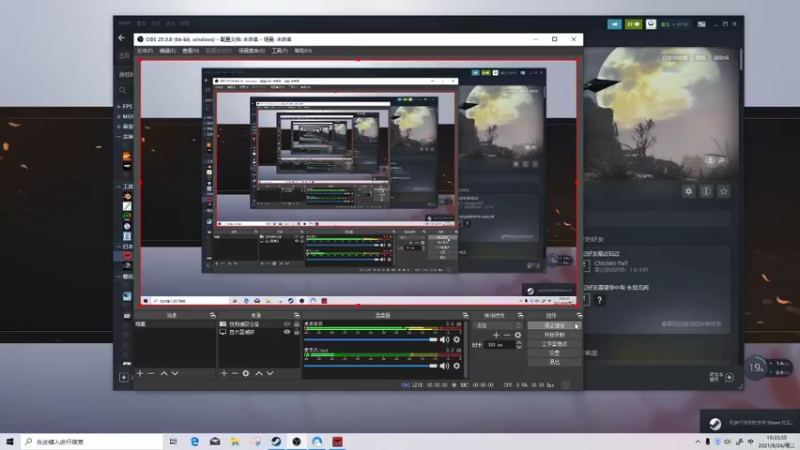
Task: Open Steam game settings gear icon
Action: pyautogui.click(x=688, y=191)
